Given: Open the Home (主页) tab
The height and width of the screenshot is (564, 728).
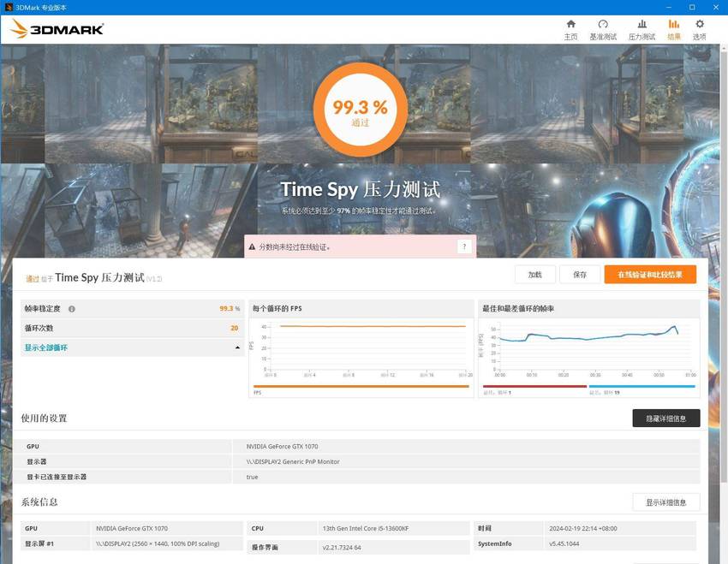Looking at the screenshot, I should click(570, 30).
